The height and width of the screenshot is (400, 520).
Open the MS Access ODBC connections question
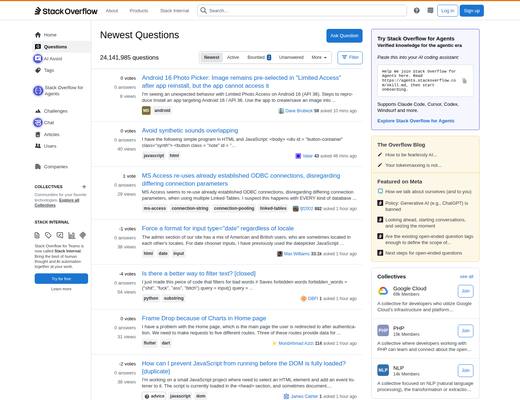[241, 180]
